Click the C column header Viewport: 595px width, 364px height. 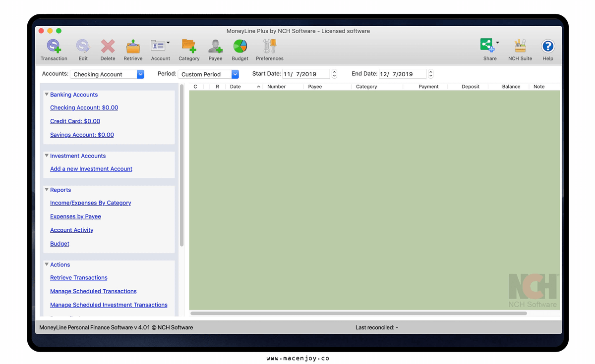[196, 87]
